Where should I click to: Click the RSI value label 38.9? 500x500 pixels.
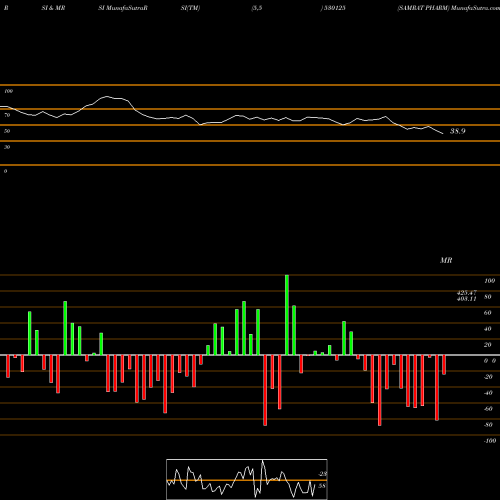click(457, 131)
